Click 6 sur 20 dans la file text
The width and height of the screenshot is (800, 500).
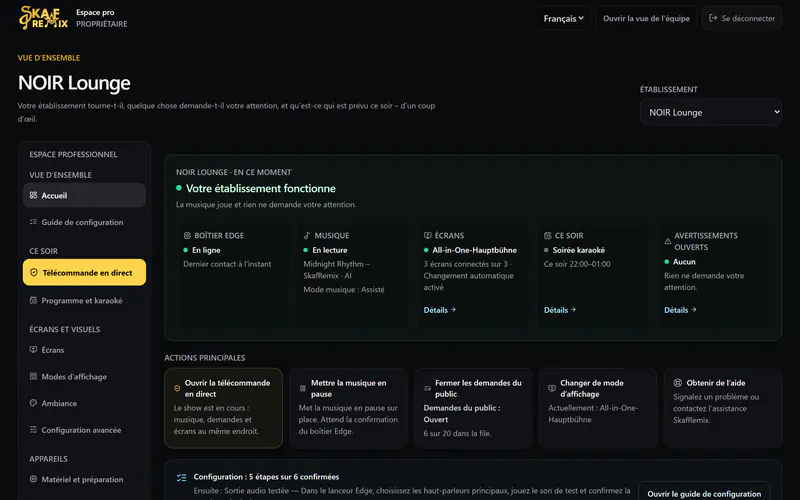pos(457,433)
